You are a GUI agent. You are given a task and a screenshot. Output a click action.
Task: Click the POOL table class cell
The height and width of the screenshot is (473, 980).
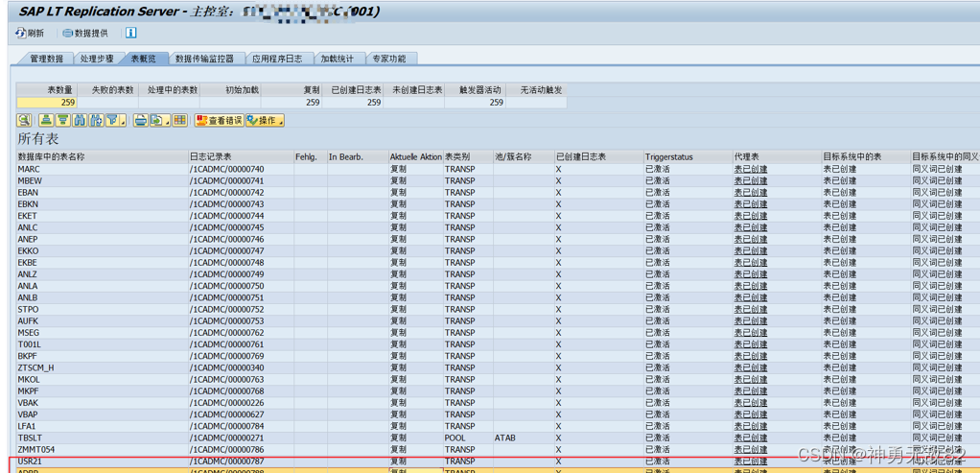point(468,438)
